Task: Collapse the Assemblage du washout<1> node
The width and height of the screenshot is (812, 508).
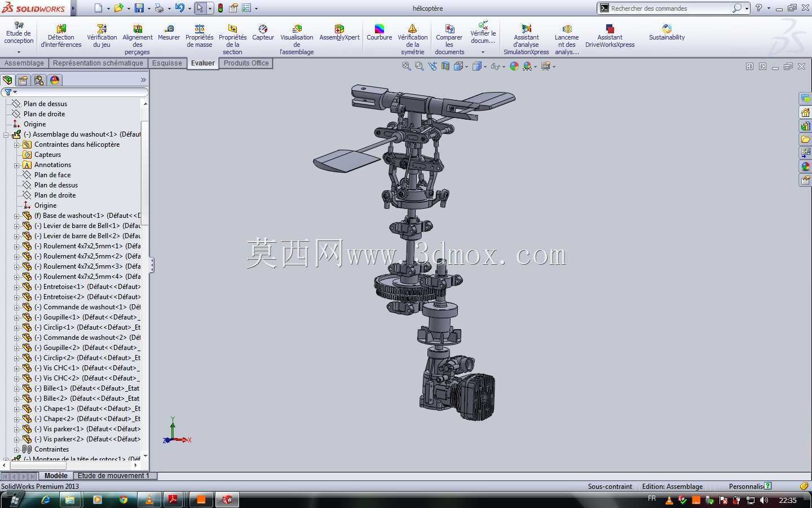Action: click(6, 134)
